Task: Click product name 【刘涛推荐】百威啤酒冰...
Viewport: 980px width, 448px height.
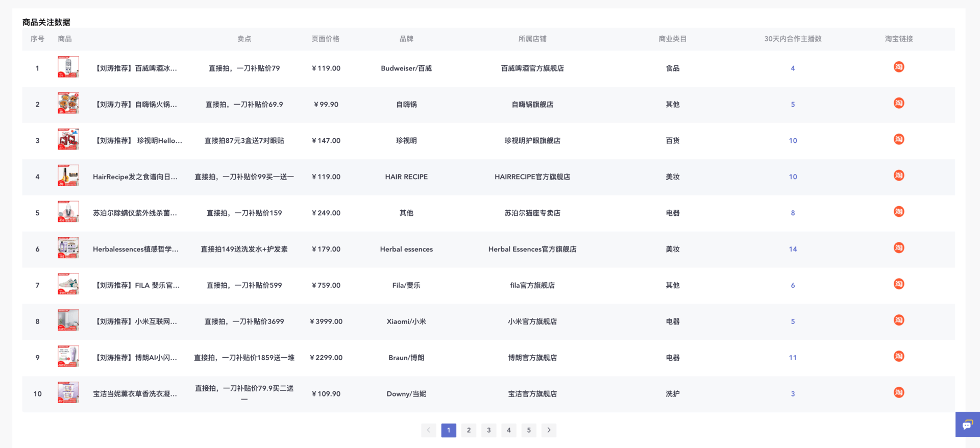Action: [x=135, y=68]
